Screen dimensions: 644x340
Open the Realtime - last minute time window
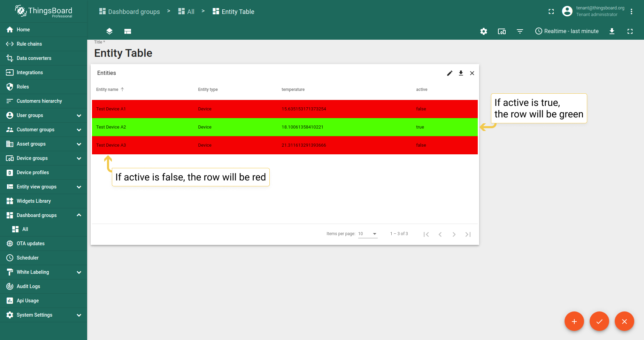point(567,31)
